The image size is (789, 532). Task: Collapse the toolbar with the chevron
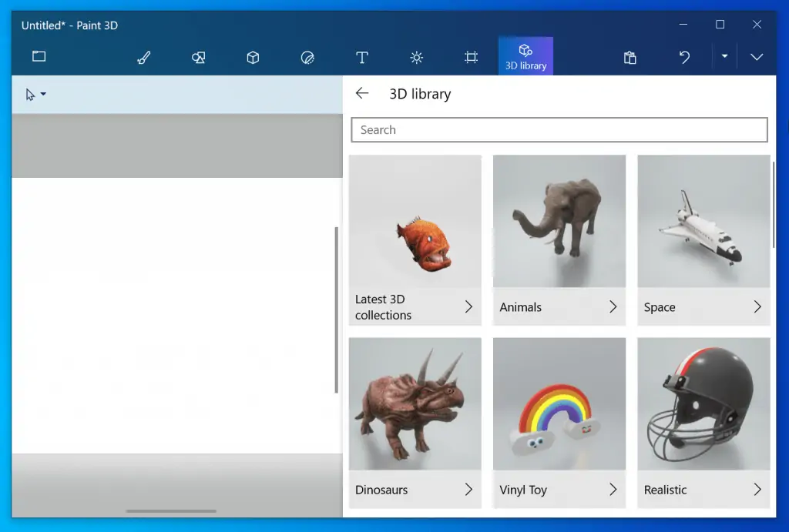757,57
